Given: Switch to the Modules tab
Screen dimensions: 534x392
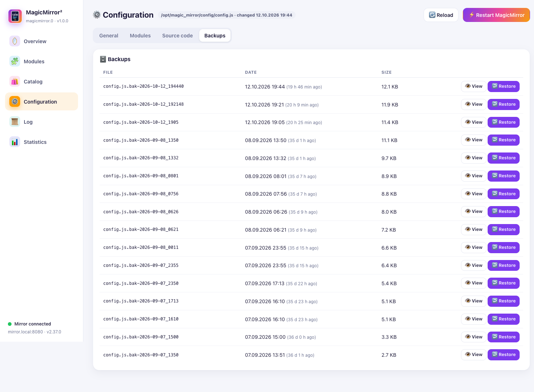Looking at the screenshot, I should tap(140, 36).
